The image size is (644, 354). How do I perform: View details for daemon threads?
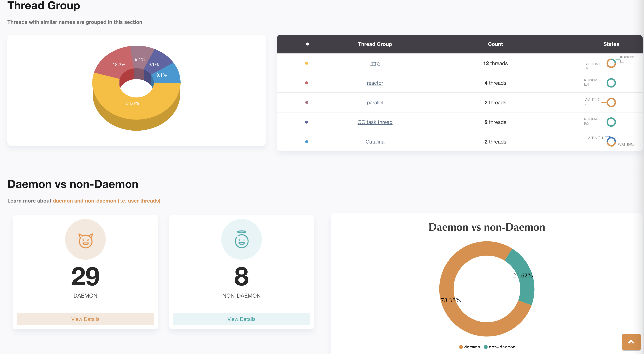(x=85, y=319)
